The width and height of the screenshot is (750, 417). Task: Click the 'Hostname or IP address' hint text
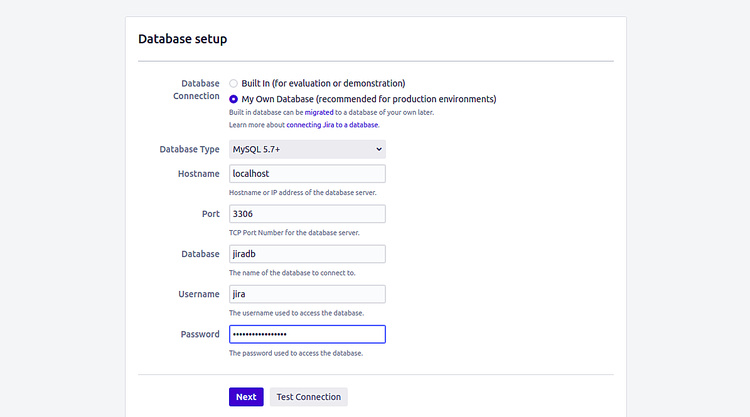[303, 193]
